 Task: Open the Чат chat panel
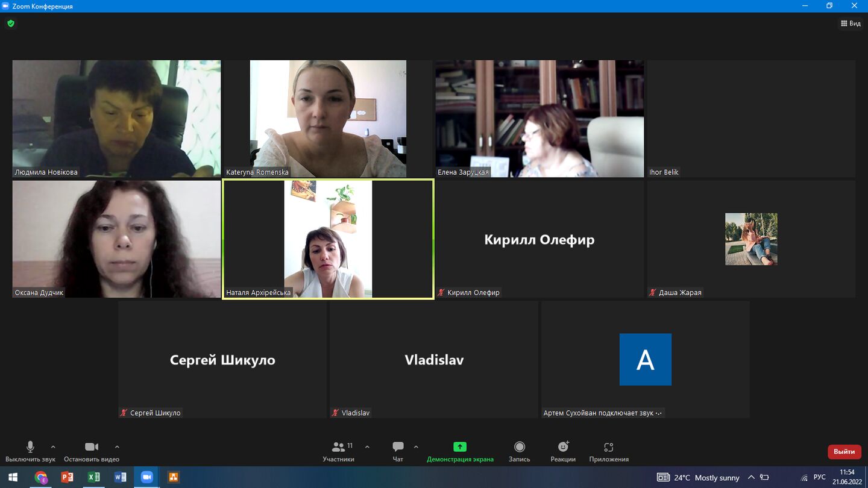click(x=398, y=451)
